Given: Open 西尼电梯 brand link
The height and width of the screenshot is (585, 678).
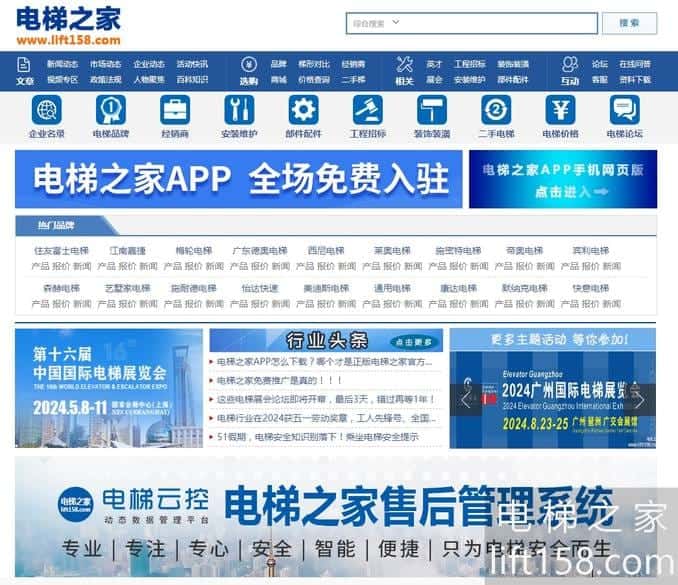Looking at the screenshot, I should [x=326, y=250].
